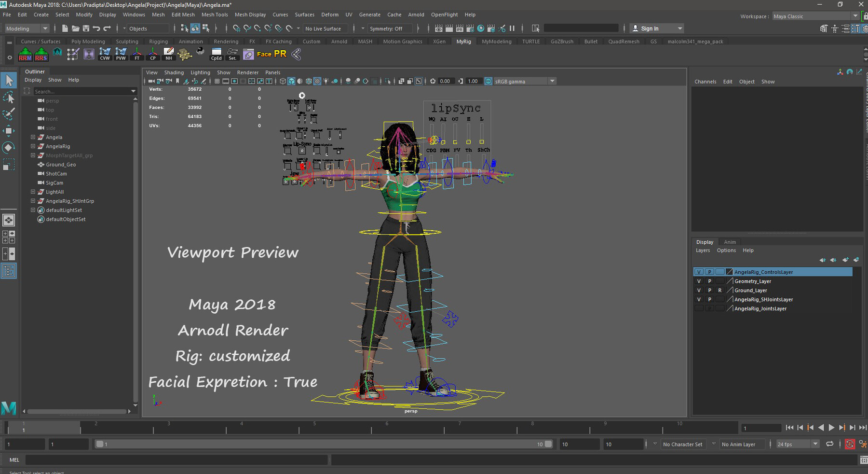Click the wireframe display icon in viewport toolbar
The width and height of the screenshot is (868, 474).
(283, 81)
